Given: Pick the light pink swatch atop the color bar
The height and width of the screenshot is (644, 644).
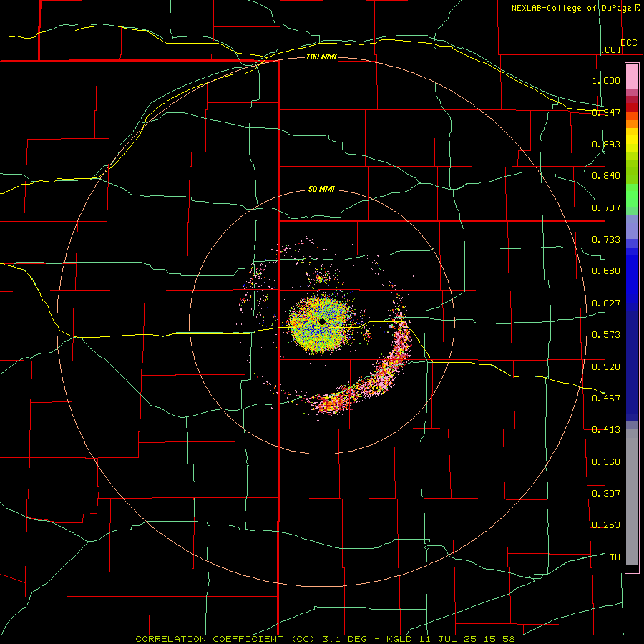Looking at the screenshot, I should (632, 76).
